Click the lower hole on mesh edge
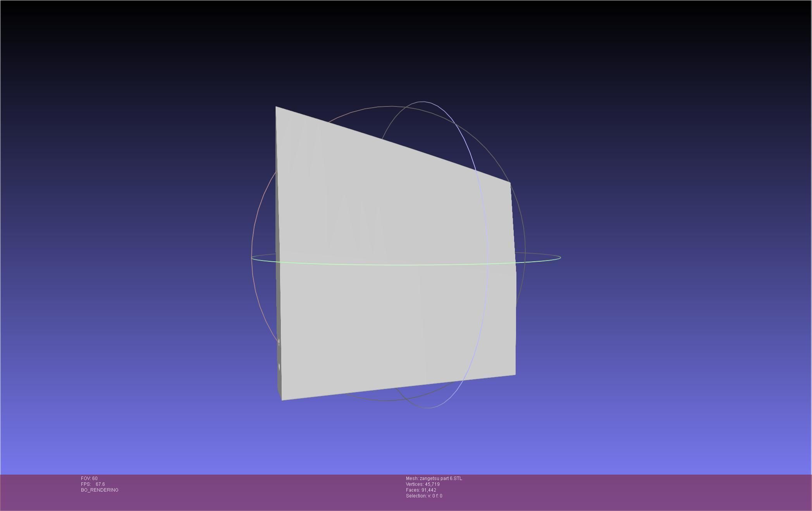This screenshot has width=812, height=511. point(279,367)
